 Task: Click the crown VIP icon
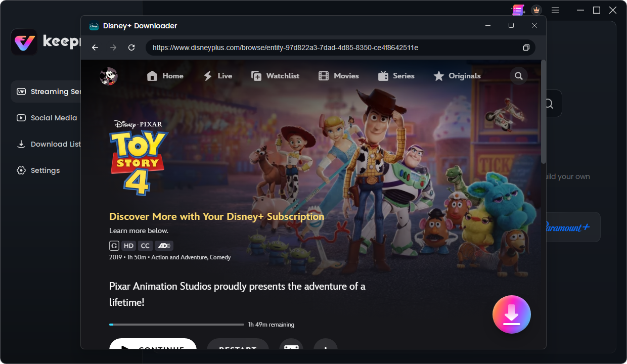coord(536,10)
